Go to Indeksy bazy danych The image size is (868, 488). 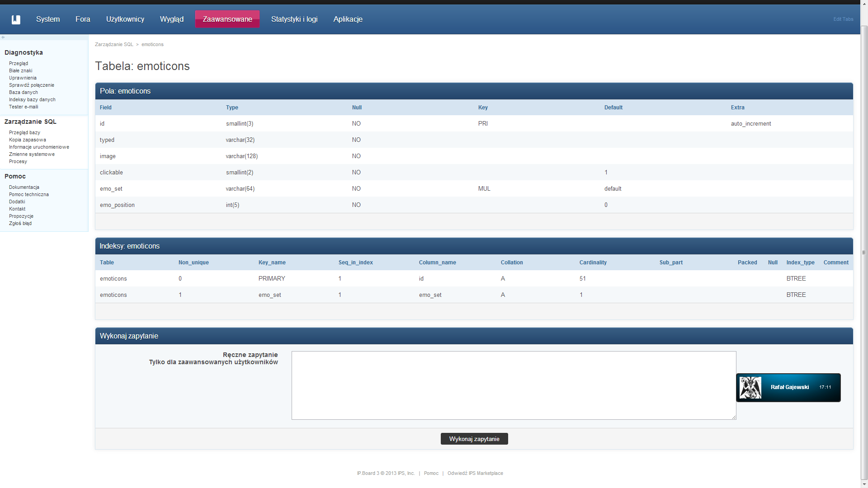(x=32, y=100)
